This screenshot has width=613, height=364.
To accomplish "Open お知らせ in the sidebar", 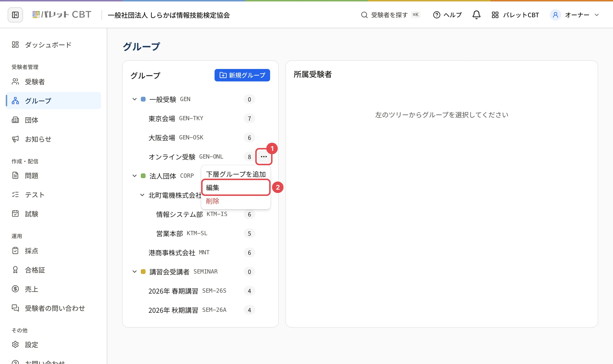I will coord(53,139).
